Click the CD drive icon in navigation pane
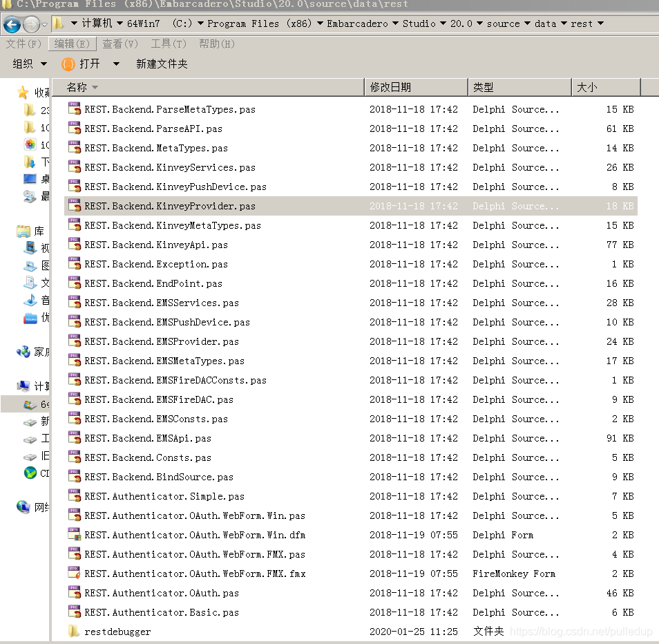Viewport: 659px width, 644px height. pos(30,473)
